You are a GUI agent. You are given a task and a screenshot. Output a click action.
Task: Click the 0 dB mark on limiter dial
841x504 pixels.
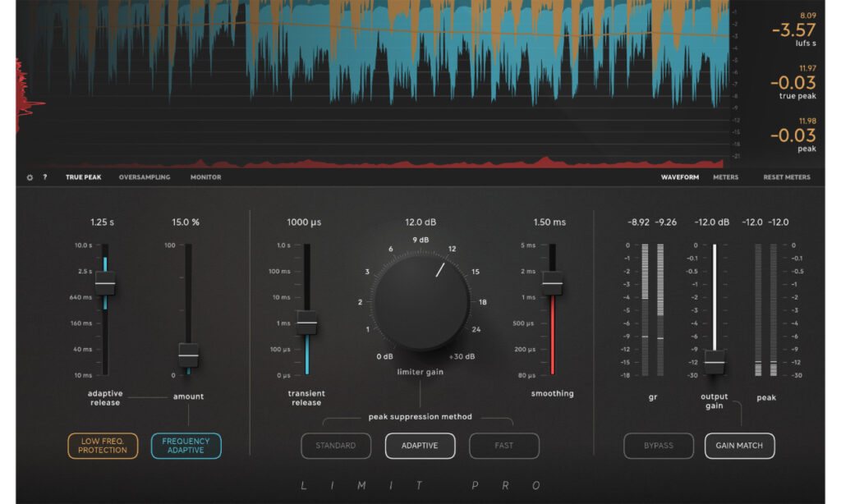(384, 356)
